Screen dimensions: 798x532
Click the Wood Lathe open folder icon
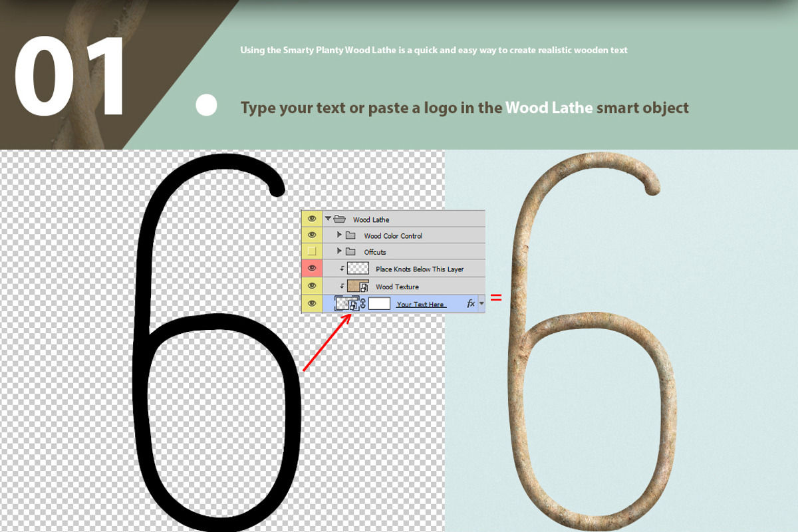[339, 219]
